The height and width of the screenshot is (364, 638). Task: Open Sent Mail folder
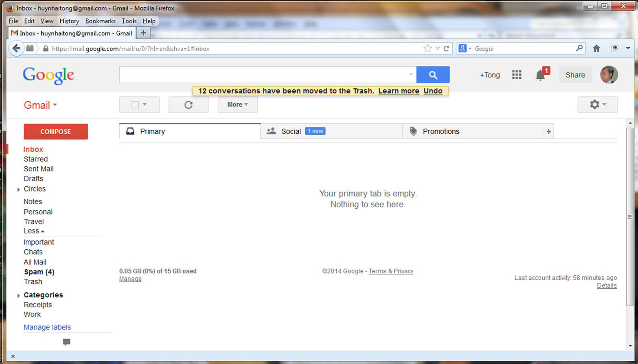click(38, 169)
